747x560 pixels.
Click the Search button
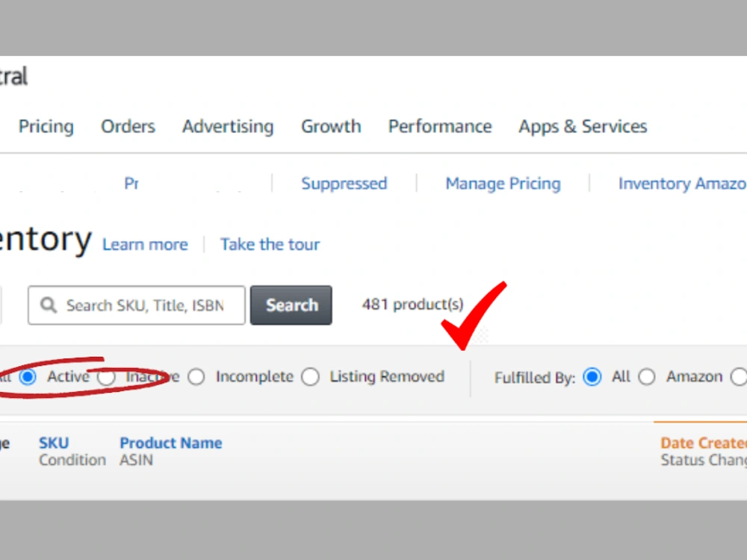point(291,305)
